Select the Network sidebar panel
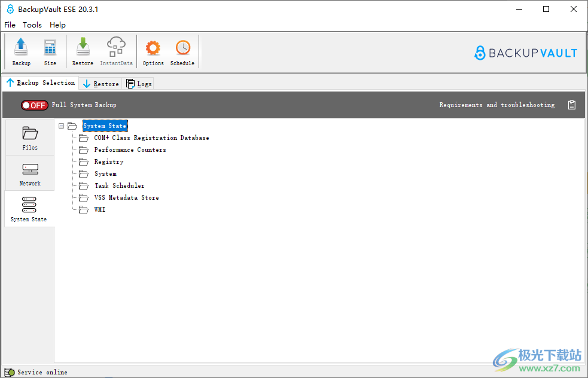This screenshot has height=378, width=588. click(30, 173)
